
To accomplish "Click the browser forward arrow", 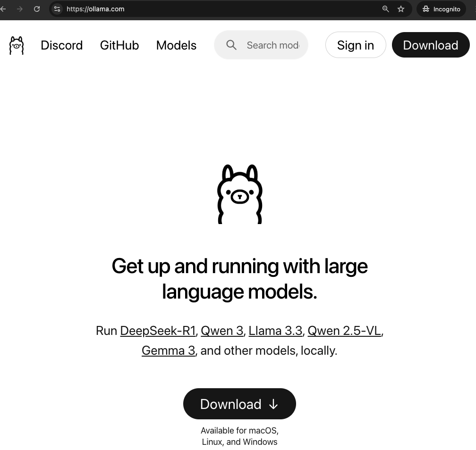I will (x=20, y=9).
